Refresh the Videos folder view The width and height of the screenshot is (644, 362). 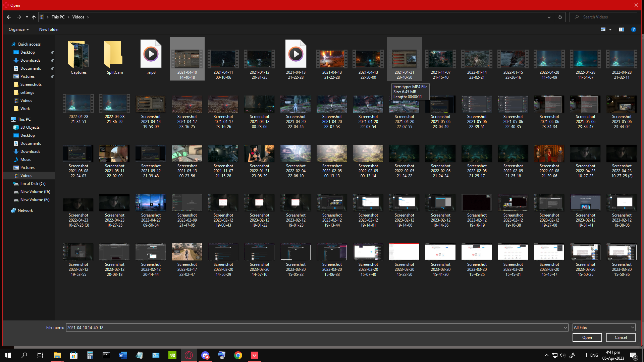560,17
